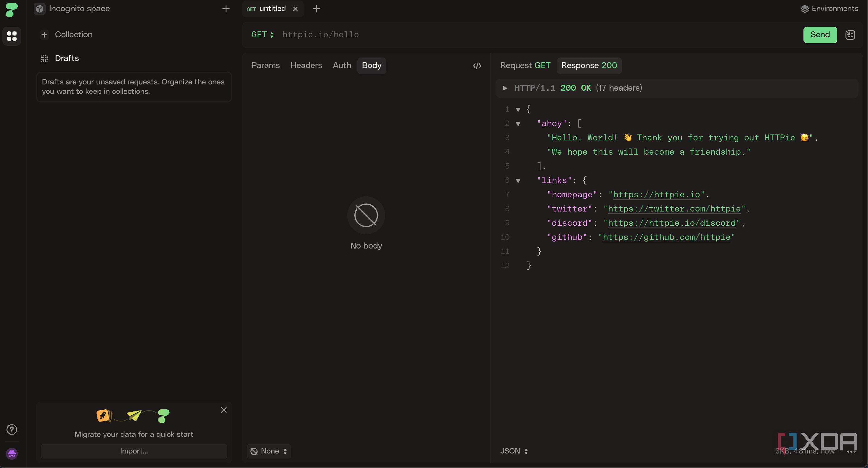Click the Environments label
Screen dimensions: 868x468
click(x=835, y=9)
